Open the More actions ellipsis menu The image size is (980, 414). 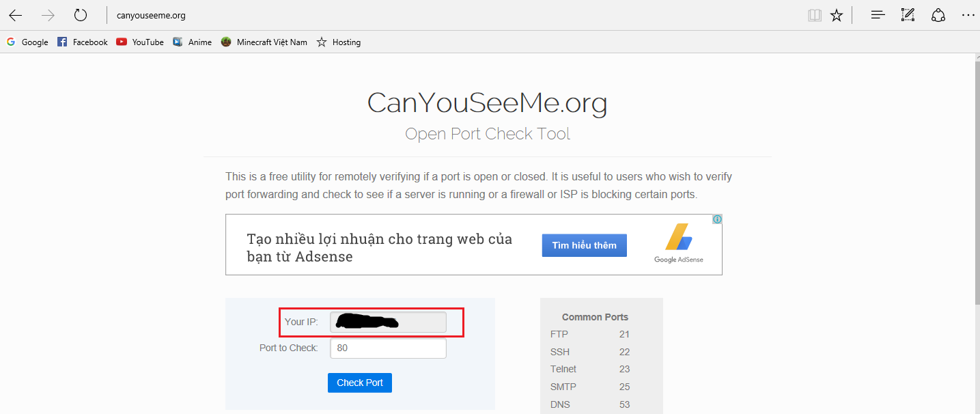(968, 14)
